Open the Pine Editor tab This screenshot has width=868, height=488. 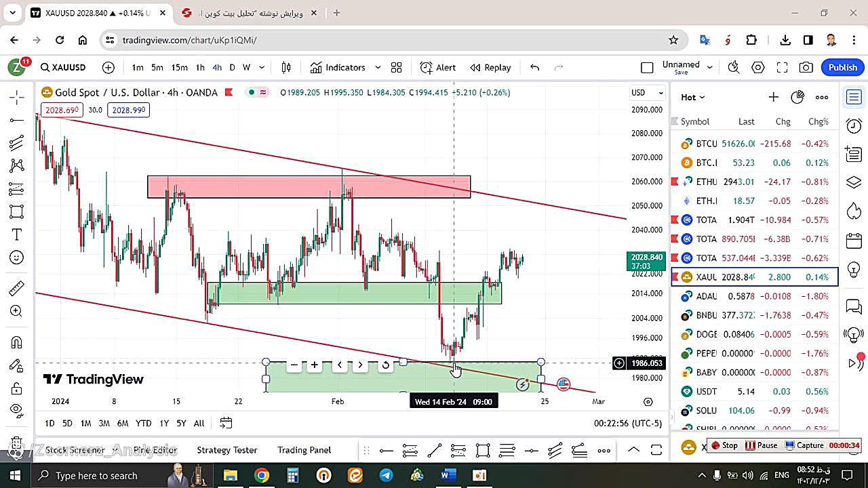[x=155, y=450]
